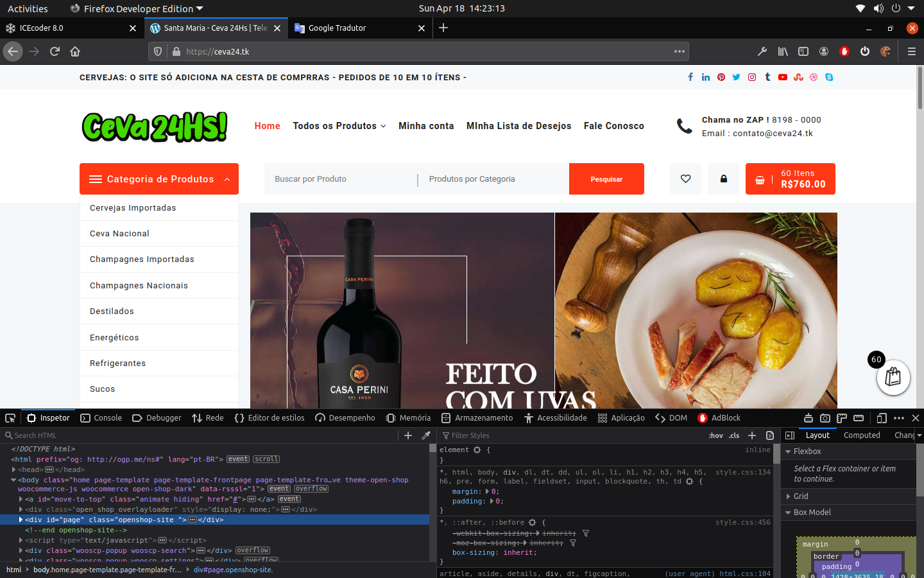Viewport: 924px width, 578px height.
Task: Reload the current page
Action: click(55, 51)
